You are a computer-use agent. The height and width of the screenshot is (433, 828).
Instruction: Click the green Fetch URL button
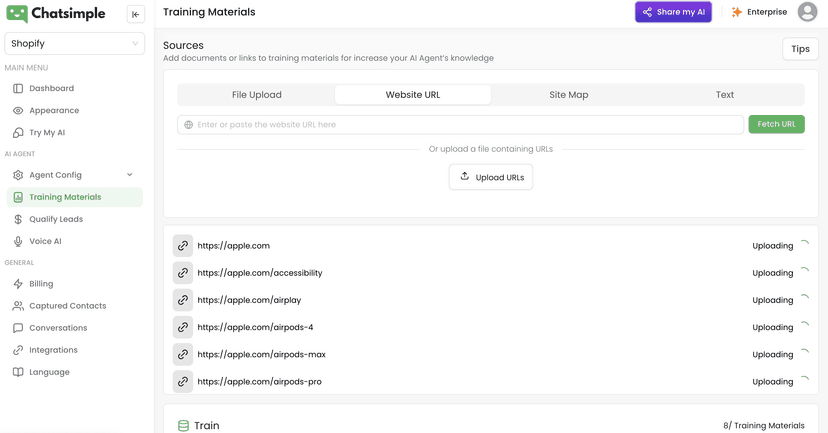tap(776, 124)
